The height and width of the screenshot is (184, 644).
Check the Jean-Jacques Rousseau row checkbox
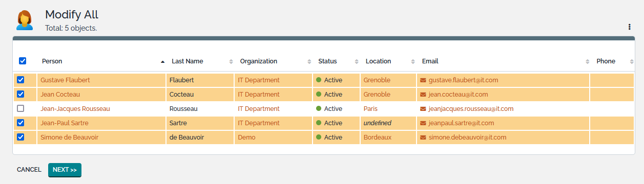20,108
